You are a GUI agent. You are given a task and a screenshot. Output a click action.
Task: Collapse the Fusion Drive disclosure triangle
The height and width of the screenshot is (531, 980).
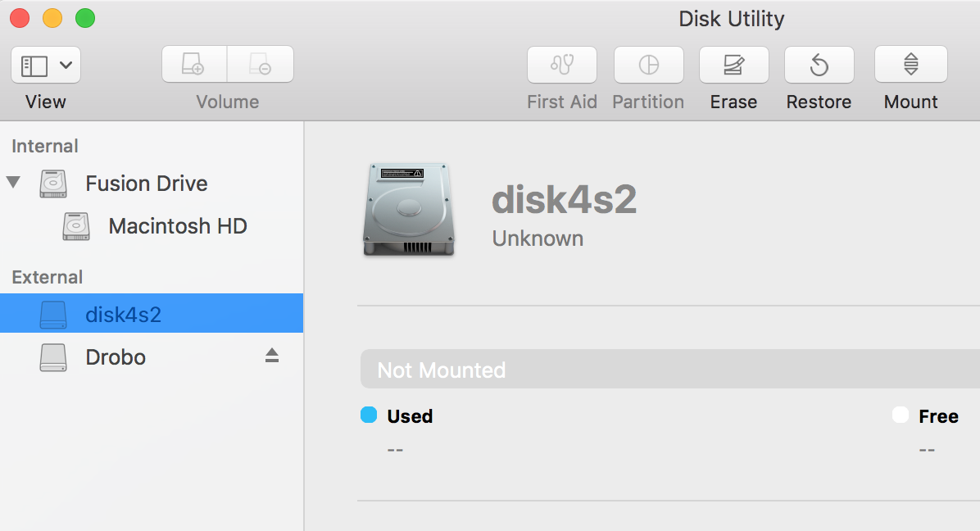click(13, 182)
